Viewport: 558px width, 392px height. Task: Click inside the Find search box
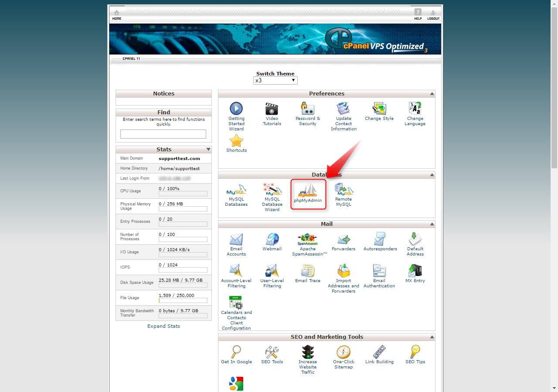click(163, 134)
